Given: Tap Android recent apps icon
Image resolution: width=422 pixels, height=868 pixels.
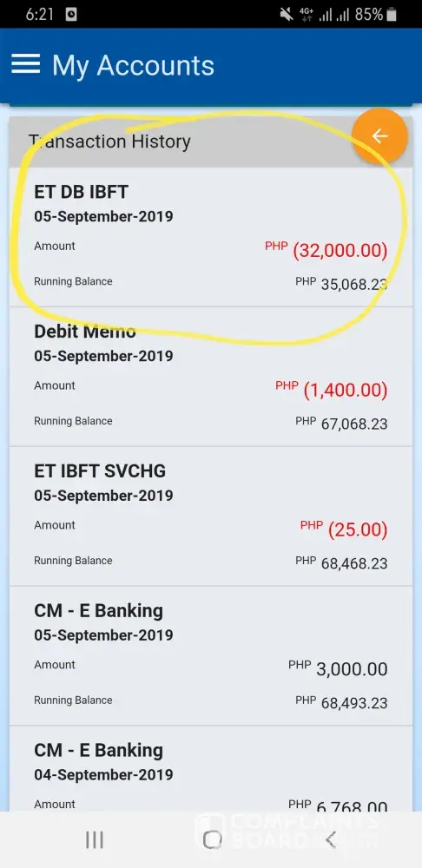Looking at the screenshot, I should tap(95, 839).
